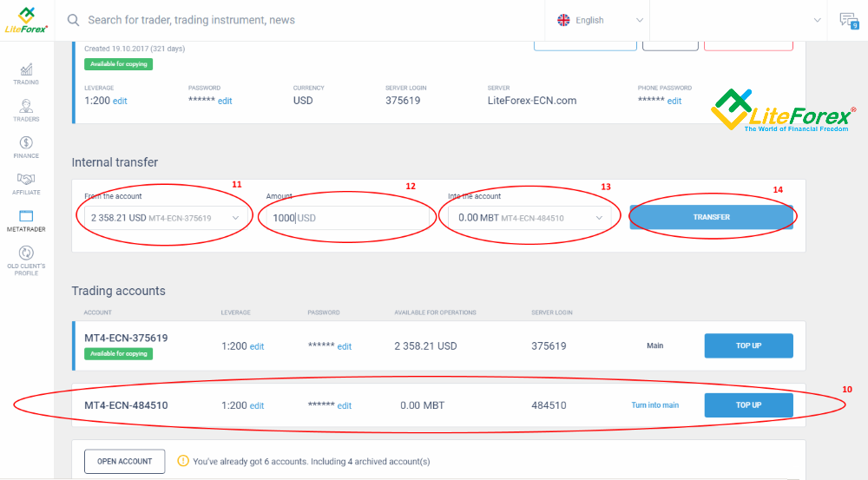The height and width of the screenshot is (480, 868).
Task: Open the Finance sidebar section
Action: [x=26, y=148]
